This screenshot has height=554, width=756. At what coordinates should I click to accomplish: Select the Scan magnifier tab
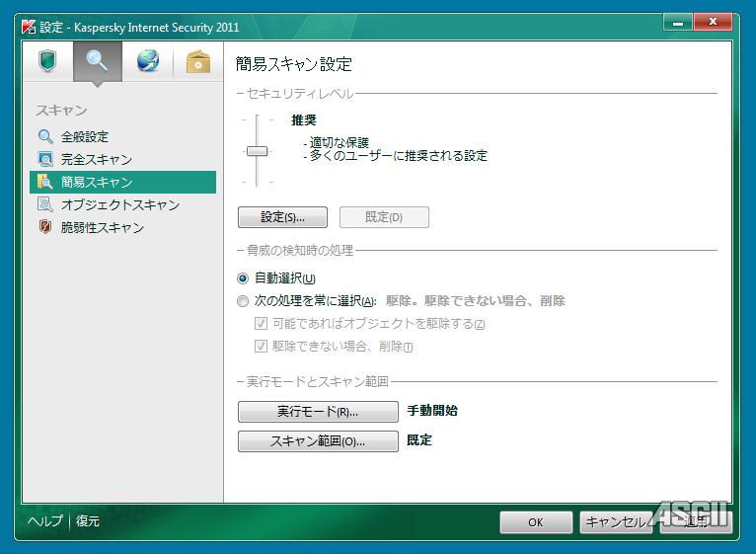(x=98, y=61)
